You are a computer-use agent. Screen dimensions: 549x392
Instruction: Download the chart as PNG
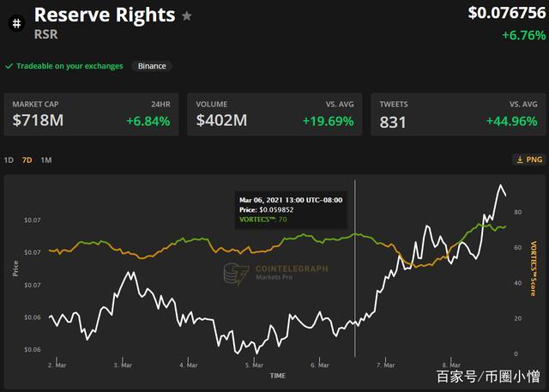click(x=529, y=160)
